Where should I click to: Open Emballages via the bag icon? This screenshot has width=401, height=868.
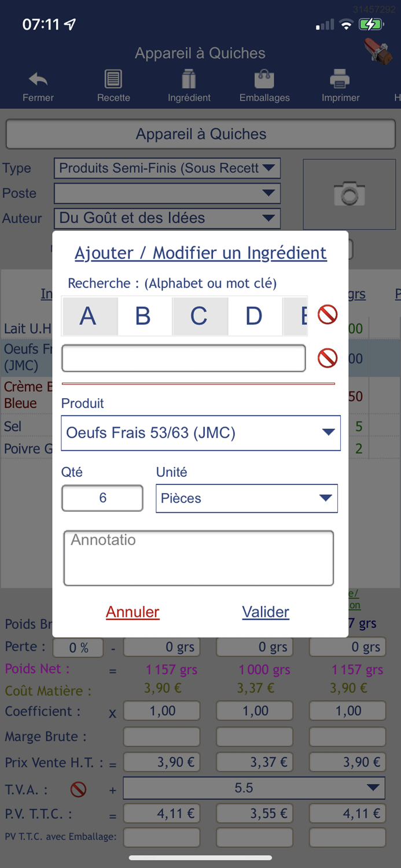[x=264, y=79]
